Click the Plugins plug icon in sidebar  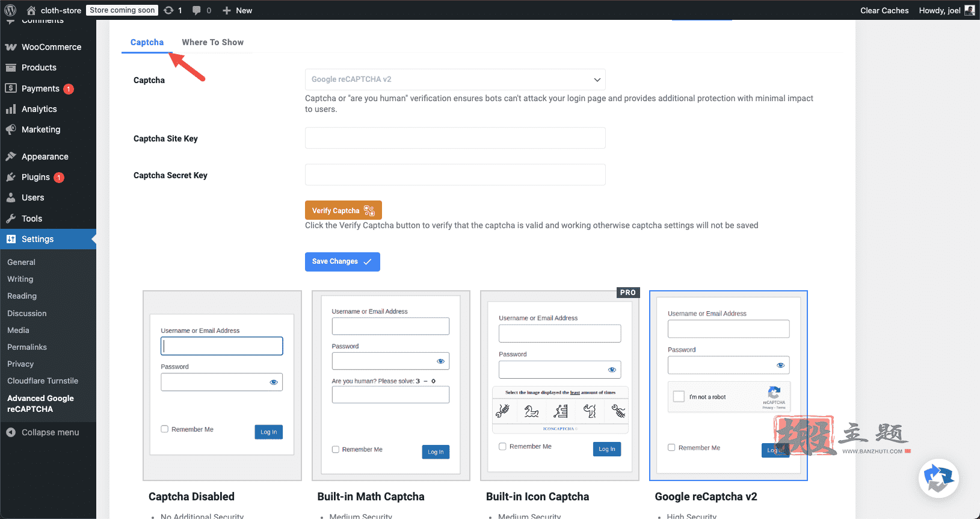pyautogui.click(x=11, y=177)
